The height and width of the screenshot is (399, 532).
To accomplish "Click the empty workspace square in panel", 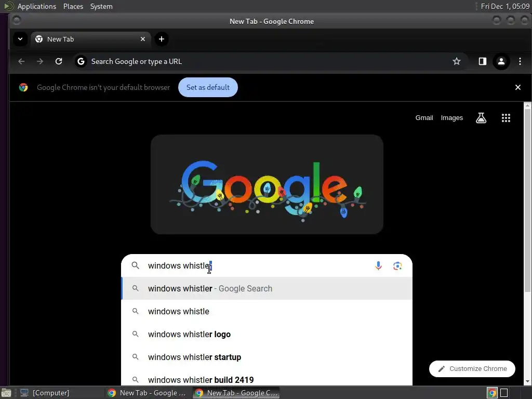I will (504, 393).
